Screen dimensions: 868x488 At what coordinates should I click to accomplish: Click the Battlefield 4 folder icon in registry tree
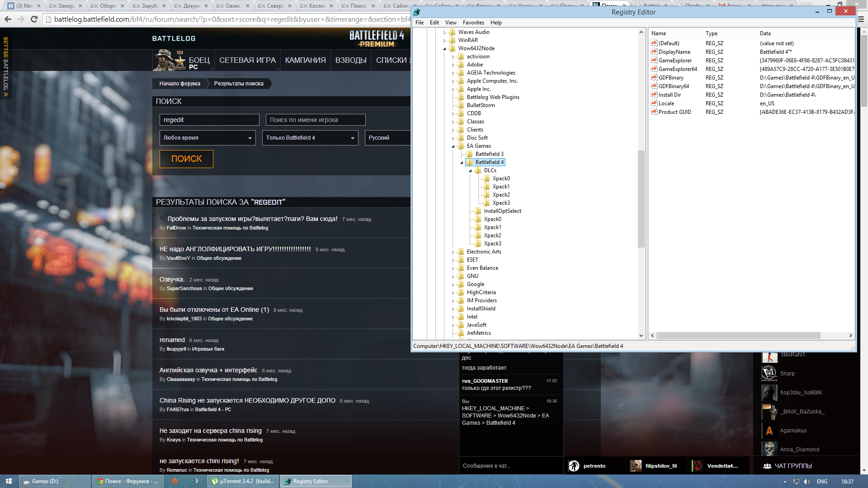470,162
